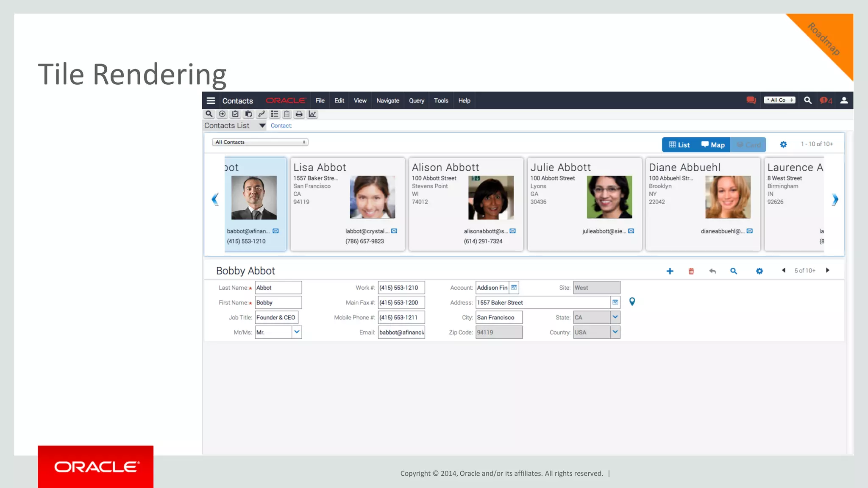Click the header search magnifier icon
The image size is (868, 488).
coord(808,100)
